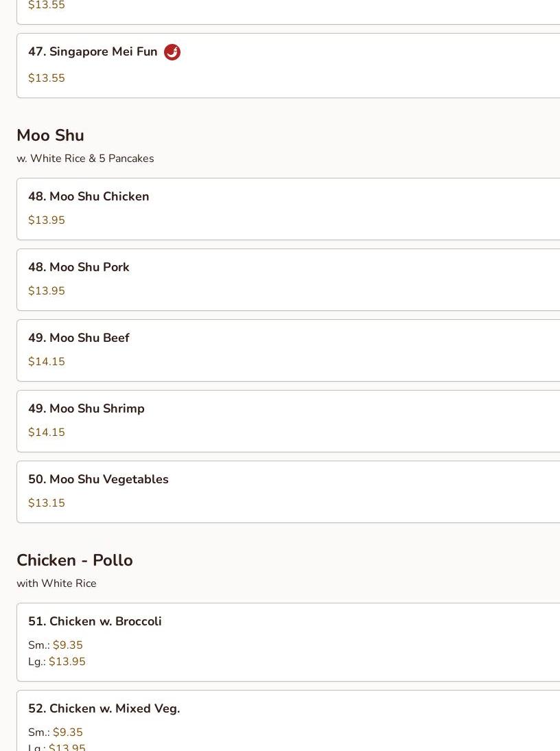This screenshot has height=751, width=560.
Task: Click the $14.15 price under Moo Shu Beef
Action: click(47, 362)
